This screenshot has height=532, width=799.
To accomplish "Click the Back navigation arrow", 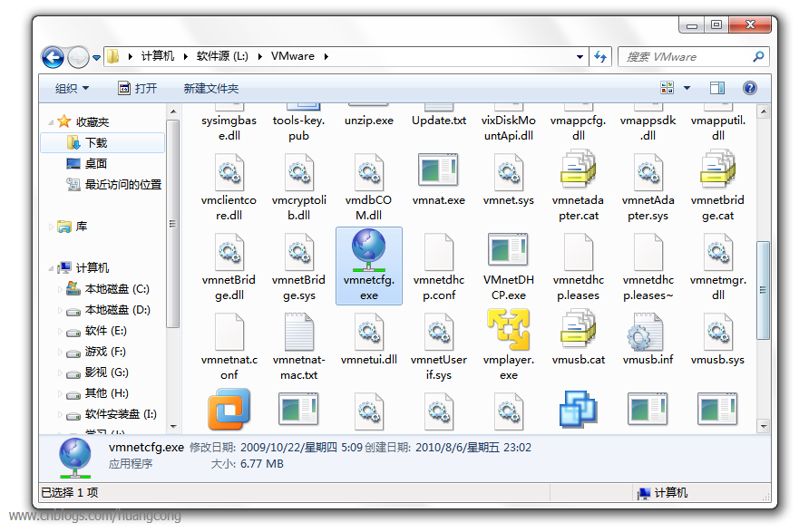I will pyautogui.click(x=53, y=57).
